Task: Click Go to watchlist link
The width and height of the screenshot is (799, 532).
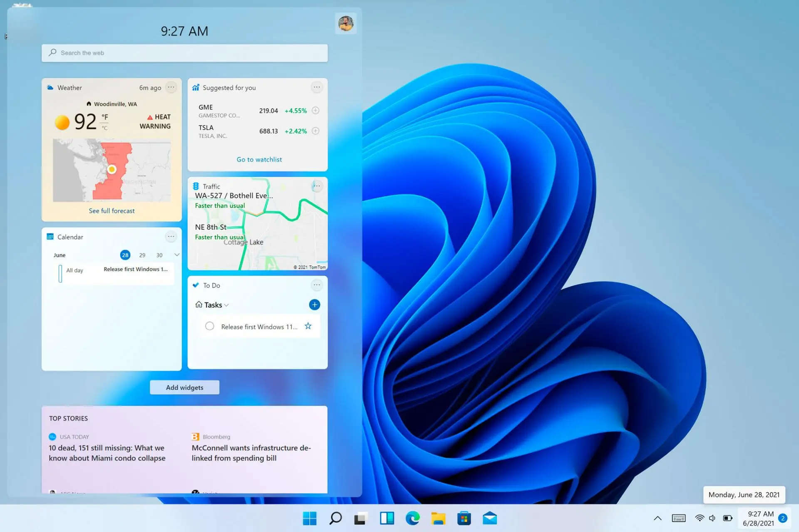Action: pos(259,159)
